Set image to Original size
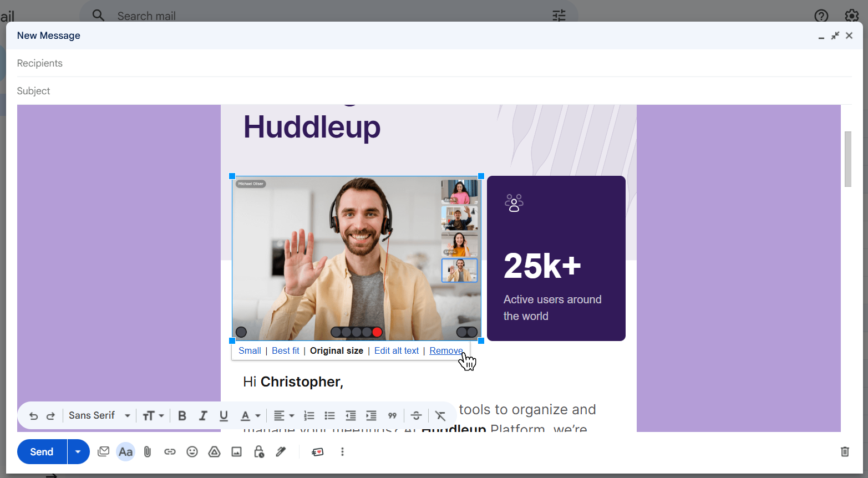The height and width of the screenshot is (478, 868). click(337, 351)
